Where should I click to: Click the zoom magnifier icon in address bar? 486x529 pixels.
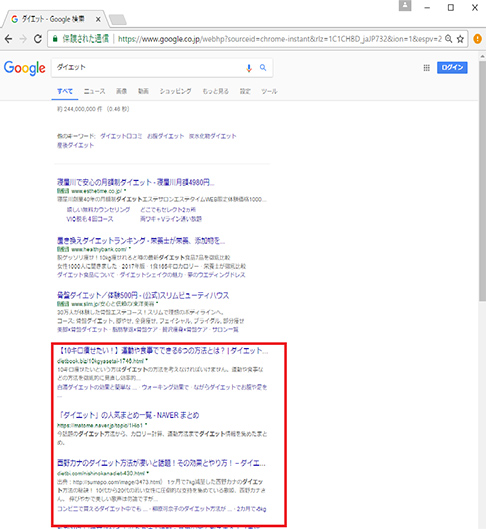[x=448, y=39]
